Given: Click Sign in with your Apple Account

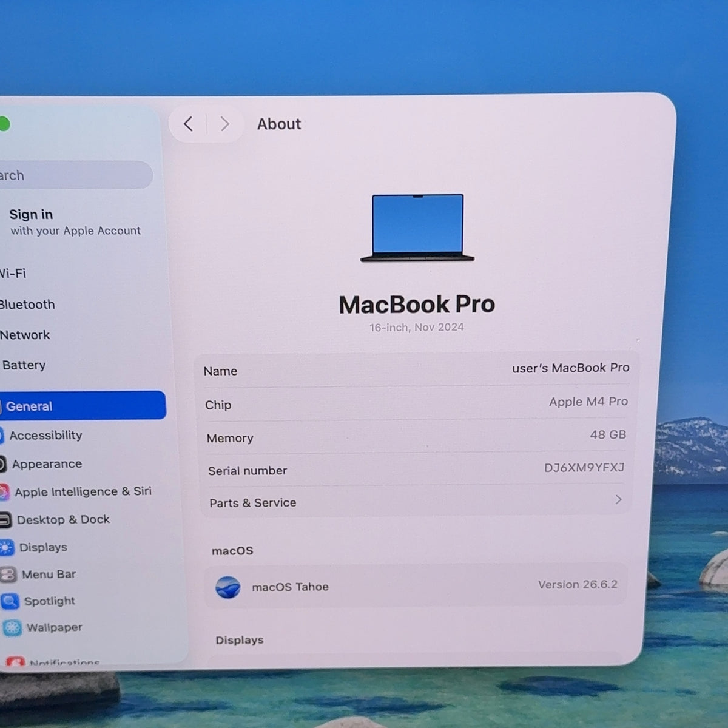Looking at the screenshot, I should (75, 222).
